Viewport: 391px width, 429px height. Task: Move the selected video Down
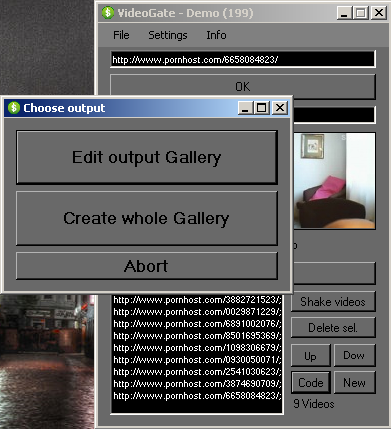[354, 356]
